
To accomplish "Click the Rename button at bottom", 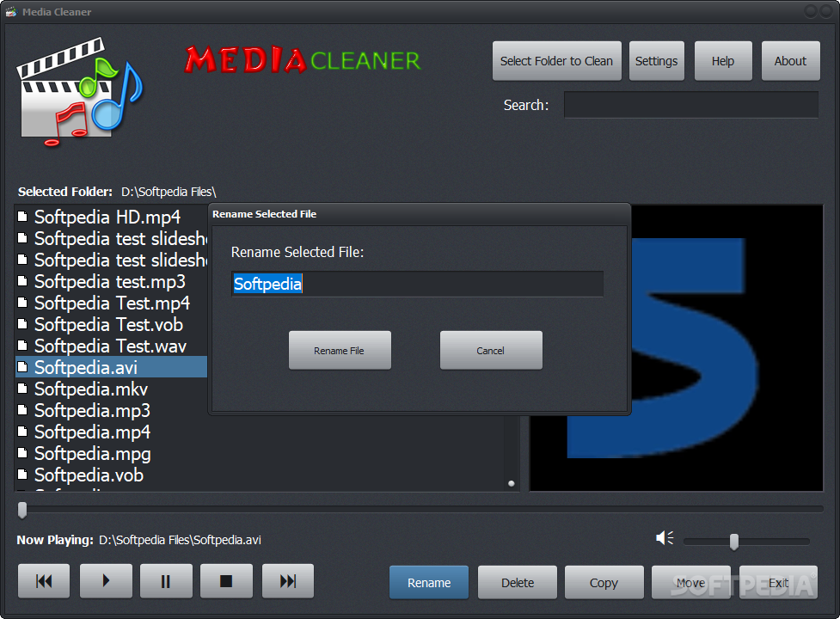I will point(428,583).
